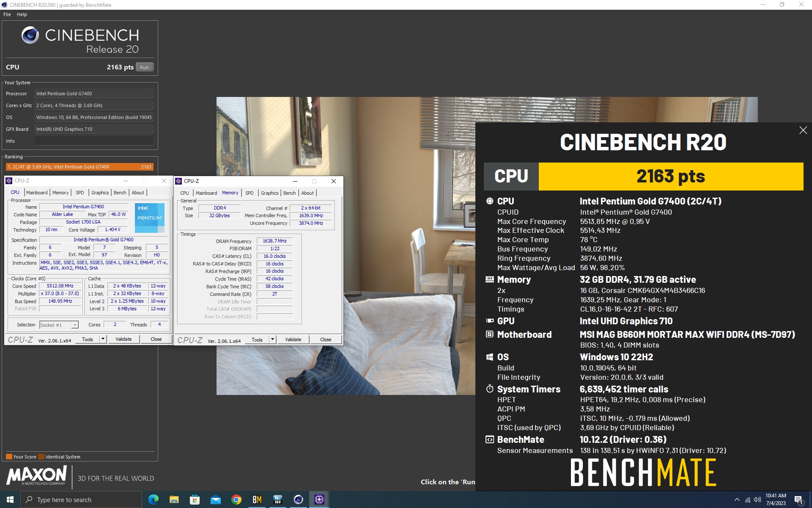Open About tab in right CPU-Z window
Viewport: 812px width, 508px height.
pyautogui.click(x=307, y=193)
